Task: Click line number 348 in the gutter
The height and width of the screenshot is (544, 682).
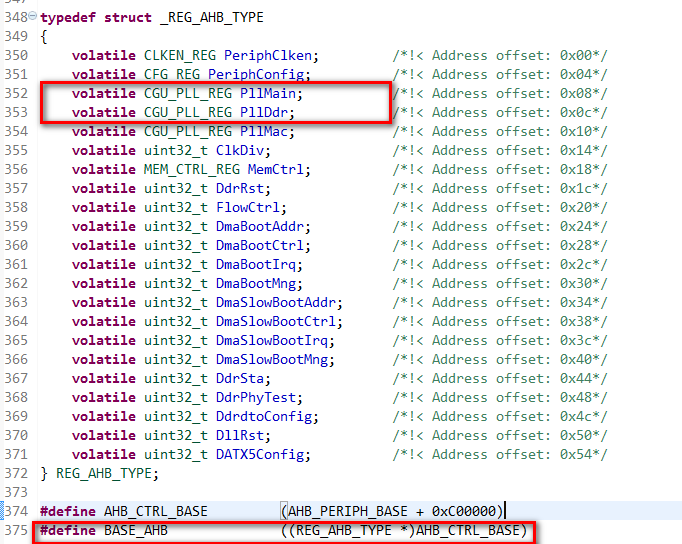Action: (x=16, y=17)
